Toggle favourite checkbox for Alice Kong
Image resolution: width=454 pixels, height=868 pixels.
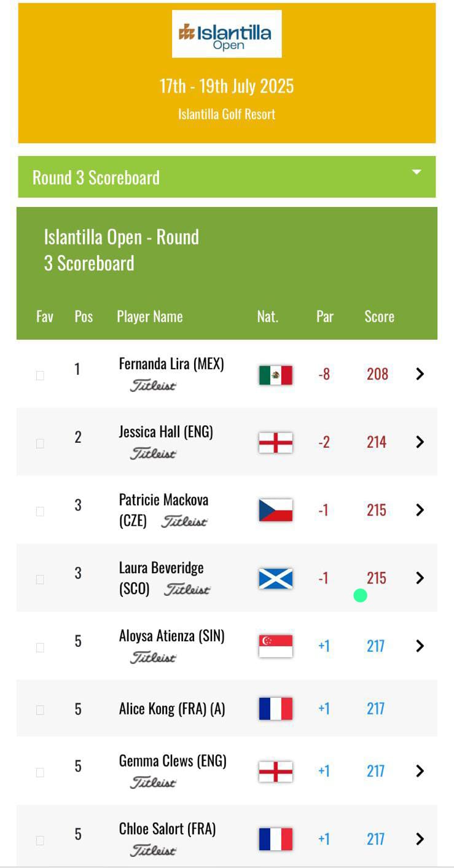pyautogui.click(x=40, y=710)
